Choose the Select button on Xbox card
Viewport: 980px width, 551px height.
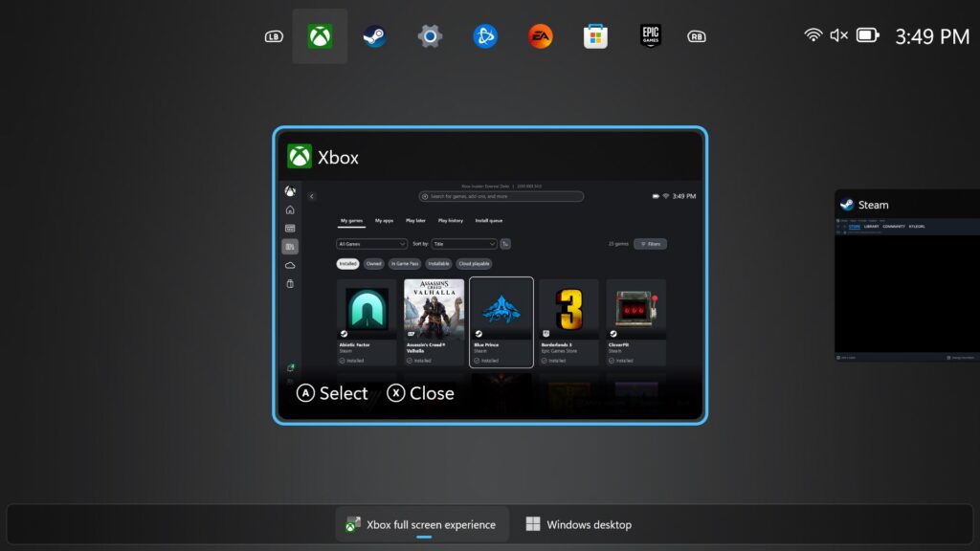click(x=332, y=393)
